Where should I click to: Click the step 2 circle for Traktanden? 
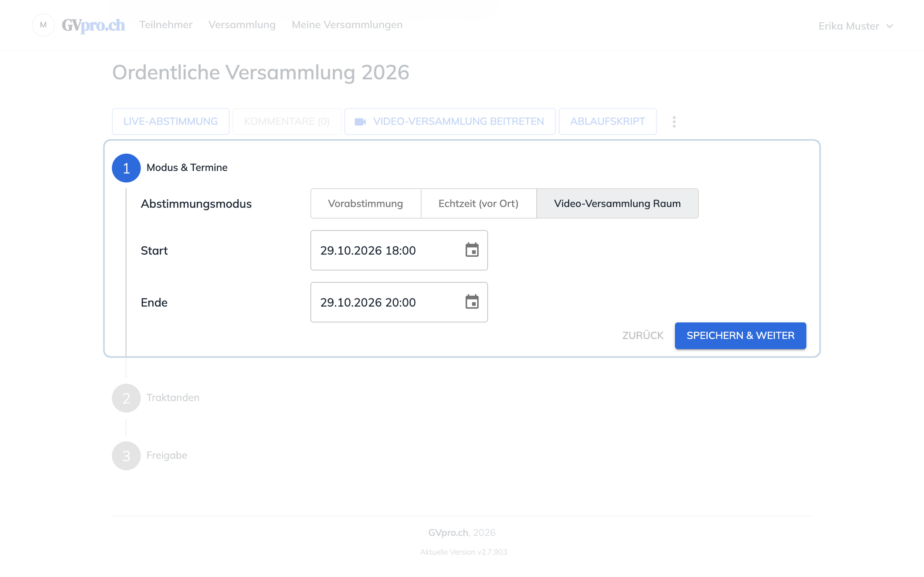[x=126, y=398]
